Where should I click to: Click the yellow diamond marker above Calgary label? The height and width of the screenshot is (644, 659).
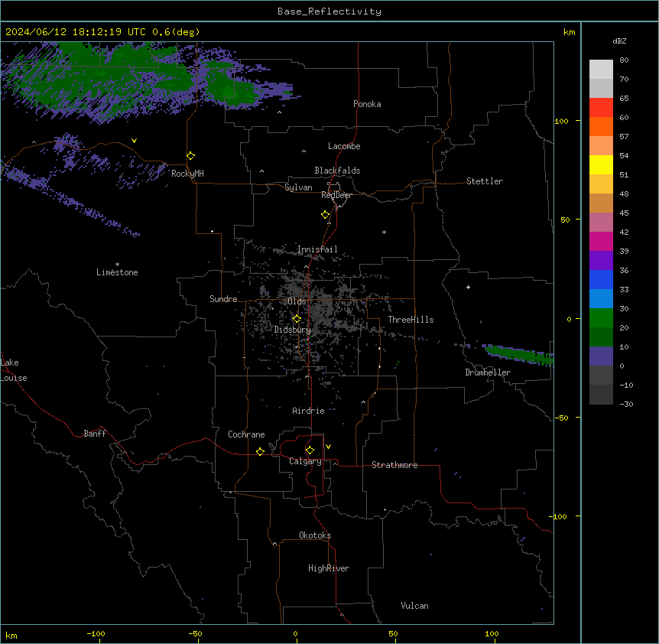(310, 450)
